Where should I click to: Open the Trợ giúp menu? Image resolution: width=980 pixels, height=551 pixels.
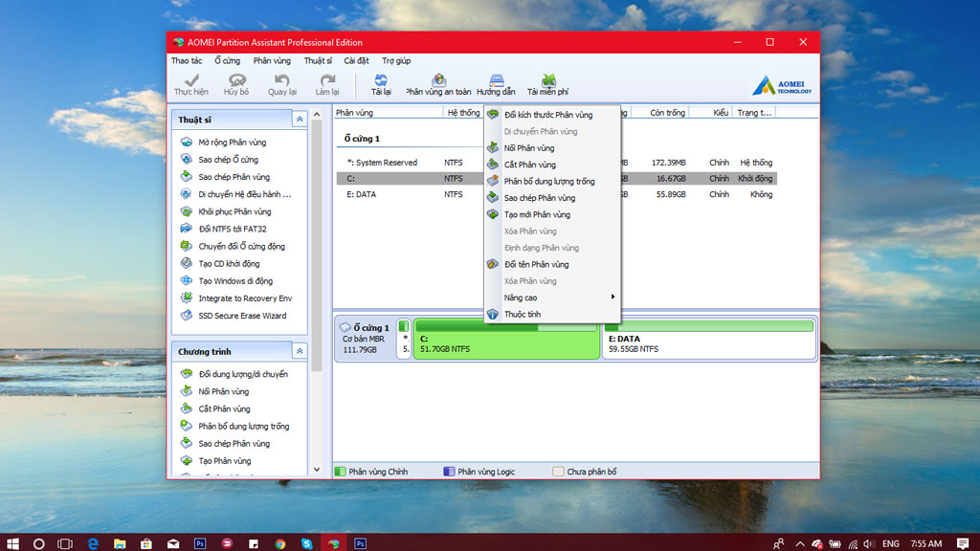point(396,60)
